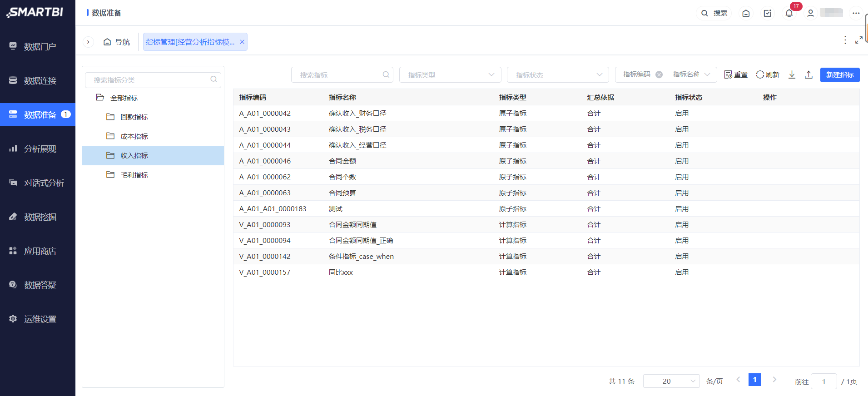The height and width of the screenshot is (396, 868).
Task: Click search icon in 搜索指标分类 box
Action: coord(213,79)
